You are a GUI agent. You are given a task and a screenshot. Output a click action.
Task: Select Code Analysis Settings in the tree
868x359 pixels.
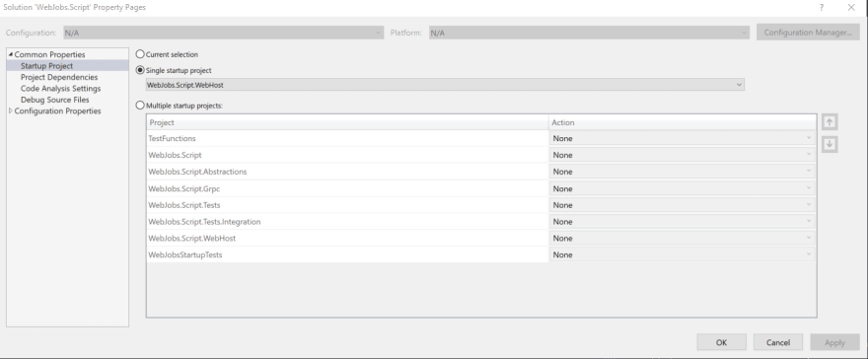click(61, 89)
